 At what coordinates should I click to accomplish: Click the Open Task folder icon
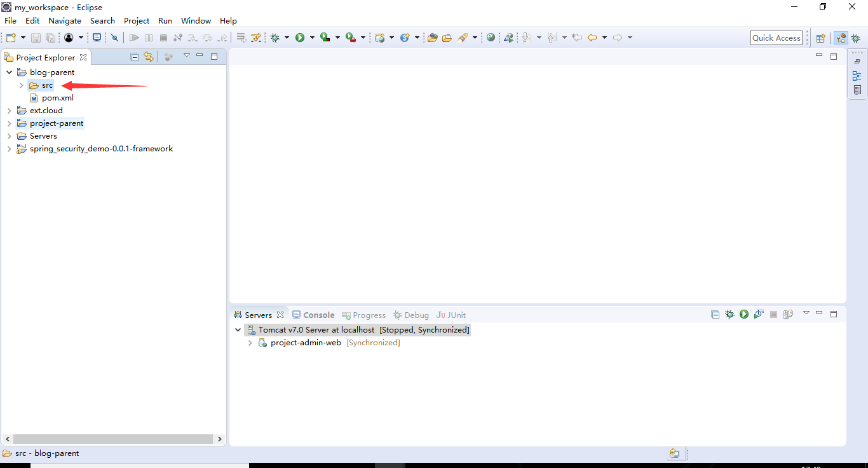[447, 38]
